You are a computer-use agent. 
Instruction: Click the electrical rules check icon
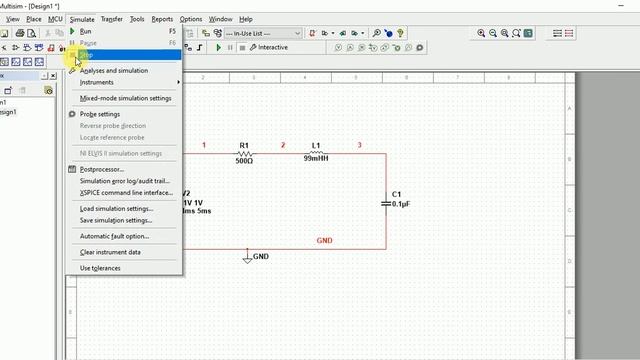click(312, 33)
